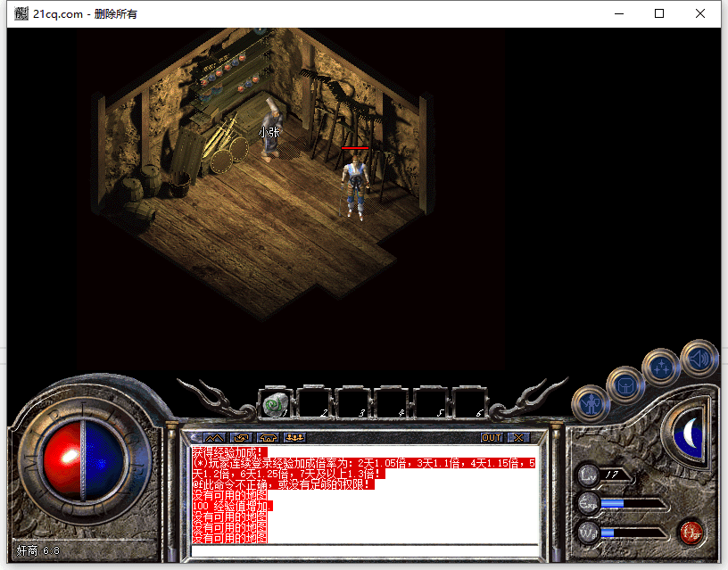
Task: Select empty belt slot 4
Action: (391, 403)
